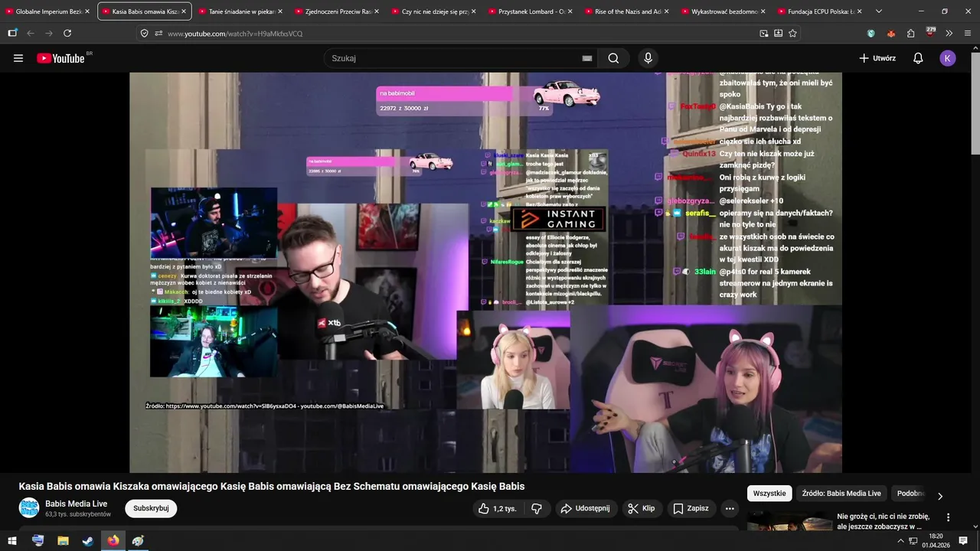Click the tracking protection shield icon
980x551 pixels.
click(x=144, y=33)
